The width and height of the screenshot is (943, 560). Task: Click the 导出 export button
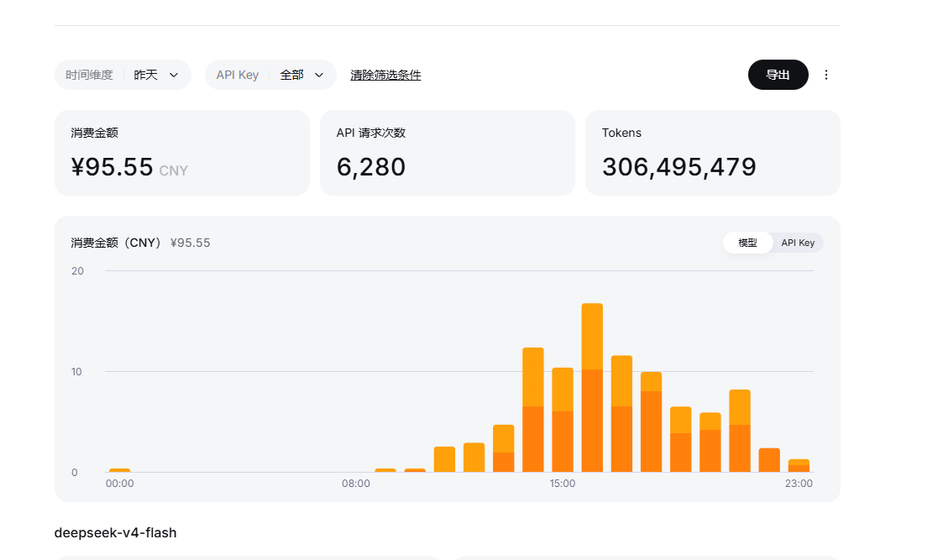(778, 75)
